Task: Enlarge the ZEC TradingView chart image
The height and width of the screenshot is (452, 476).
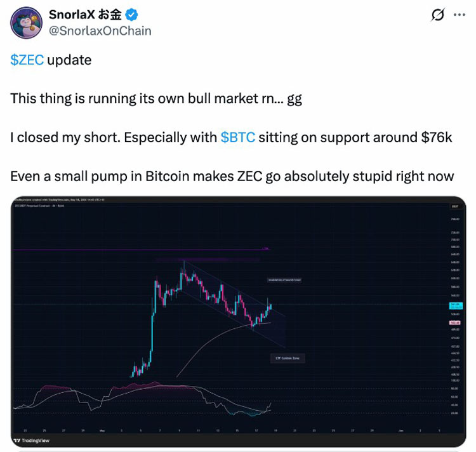Action: pyautogui.click(x=238, y=321)
